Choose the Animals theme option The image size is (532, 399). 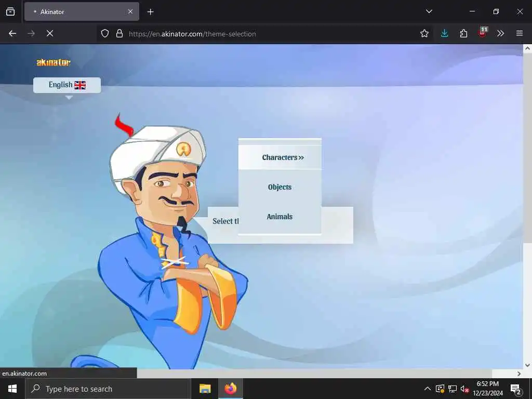point(280,217)
